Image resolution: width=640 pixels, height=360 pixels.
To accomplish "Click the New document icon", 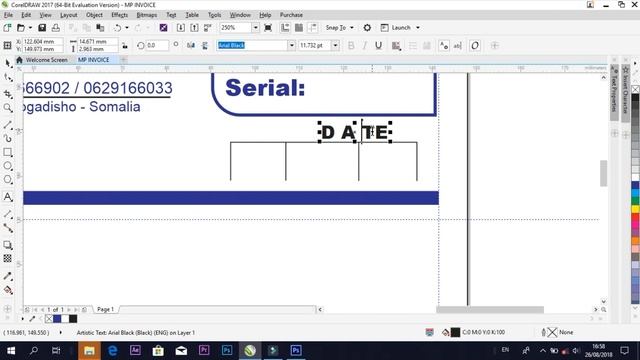I will [x=7, y=28].
